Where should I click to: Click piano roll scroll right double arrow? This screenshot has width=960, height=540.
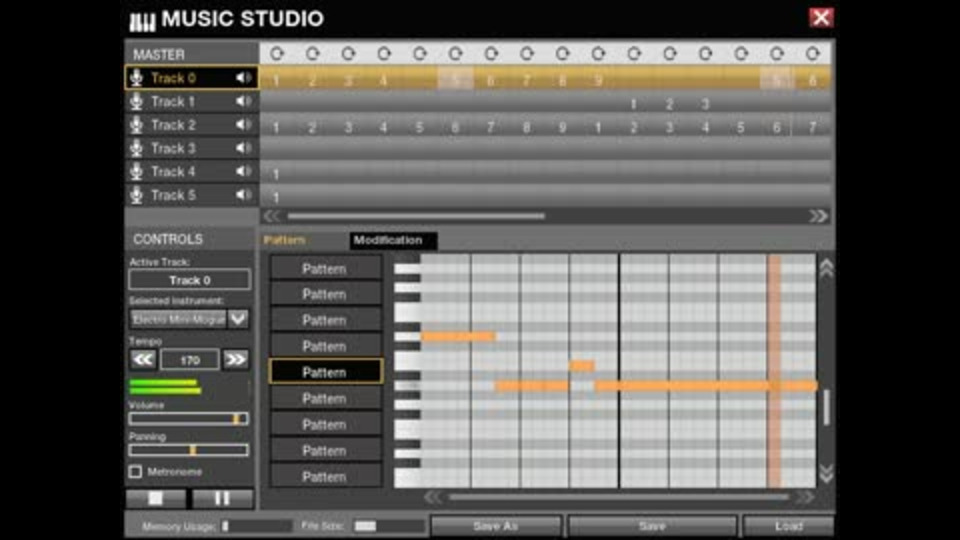tap(805, 497)
